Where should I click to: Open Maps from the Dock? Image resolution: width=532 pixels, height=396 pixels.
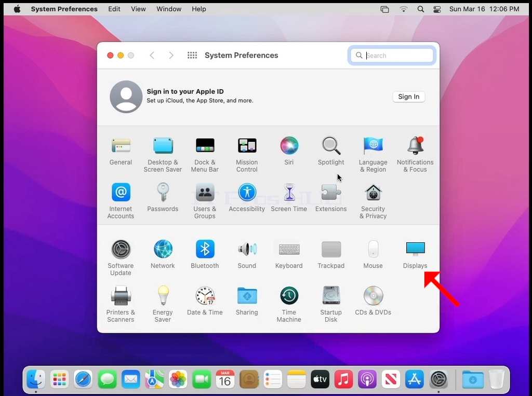coord(154,379)
